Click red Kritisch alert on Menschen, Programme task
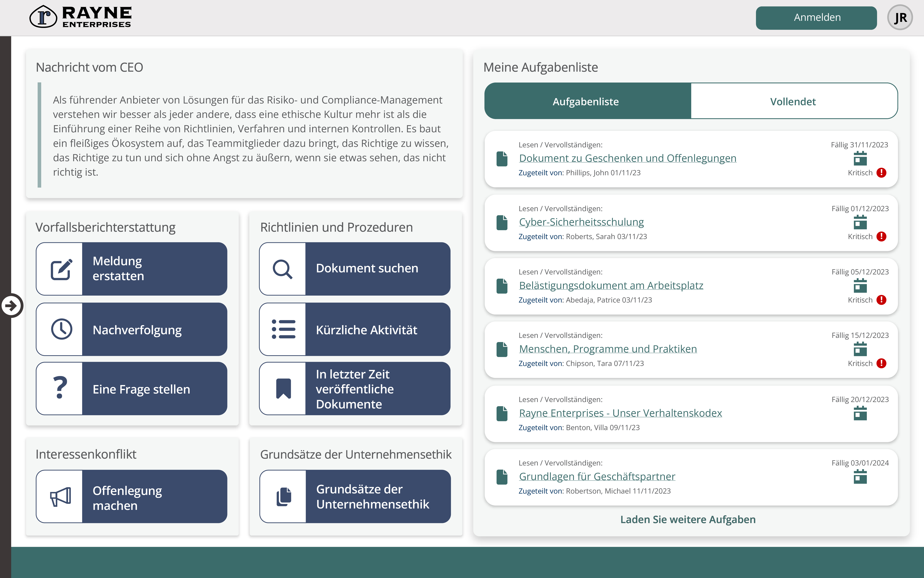 [881, 364]
